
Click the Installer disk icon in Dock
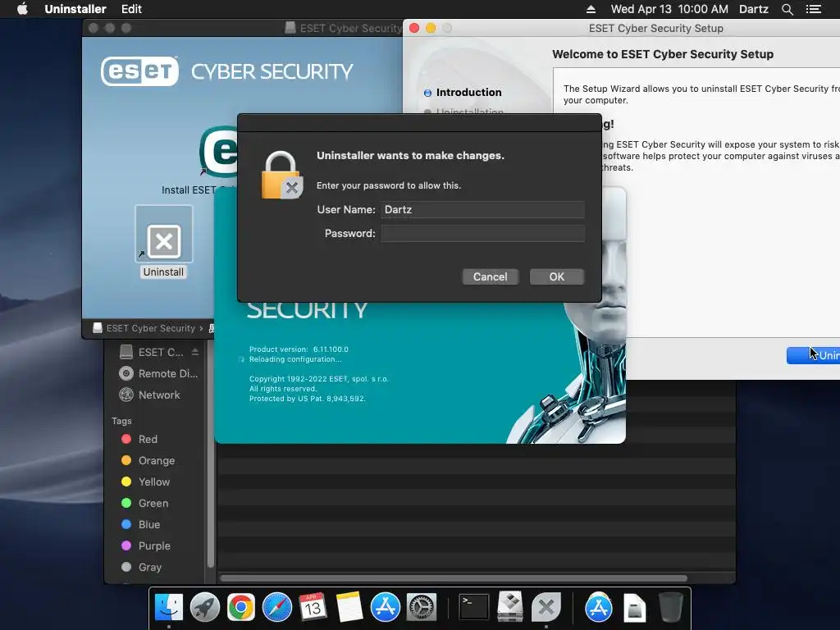click(x=510, y=606)
